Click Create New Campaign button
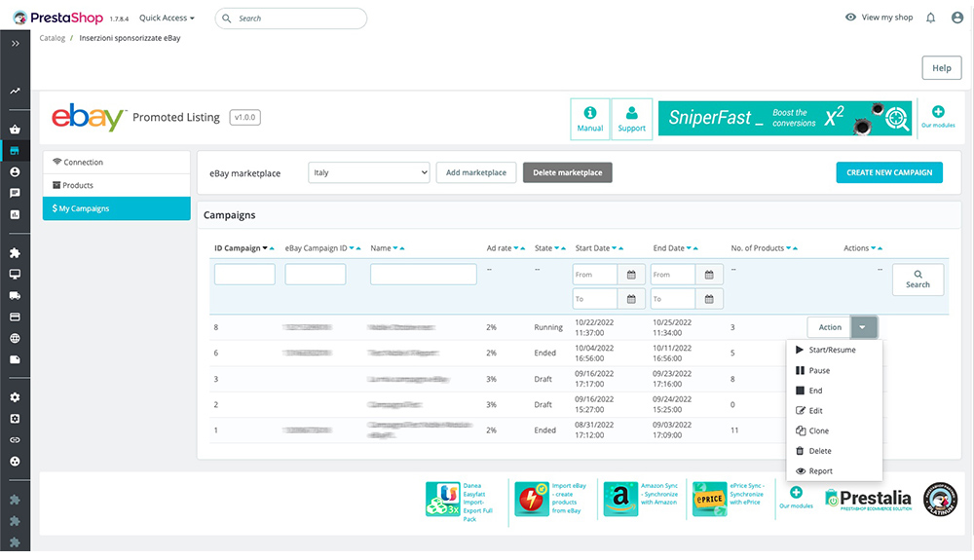This screenshot has width=974, height=560. tap(888, 172)
